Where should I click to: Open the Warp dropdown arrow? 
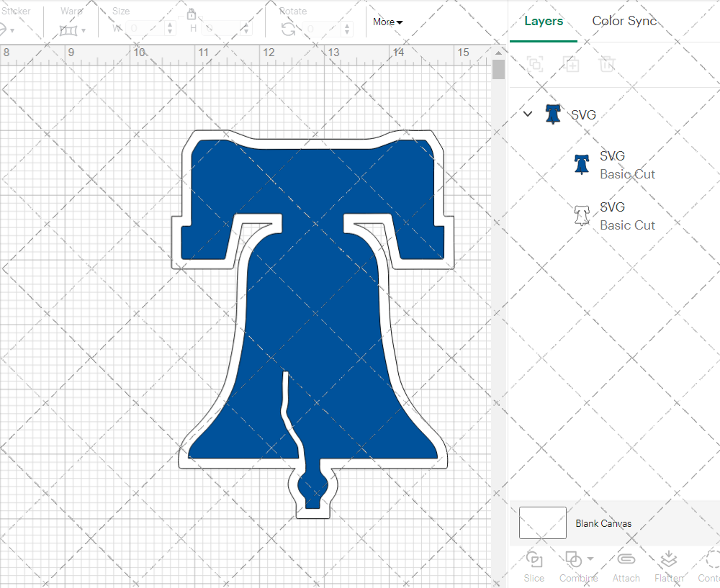tap(84, 31)
